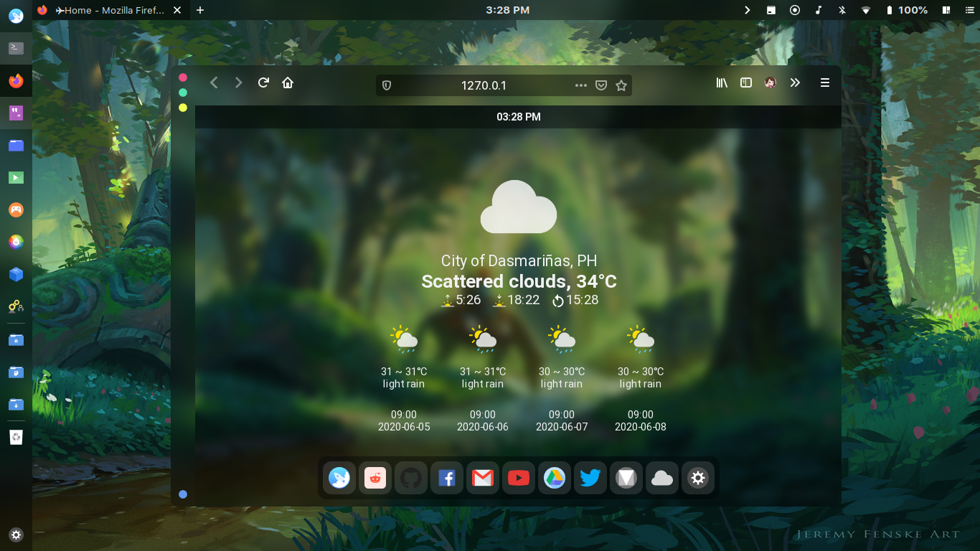
Task: Open the page actions three-dot menu
Action: click(x=581, y=85)
